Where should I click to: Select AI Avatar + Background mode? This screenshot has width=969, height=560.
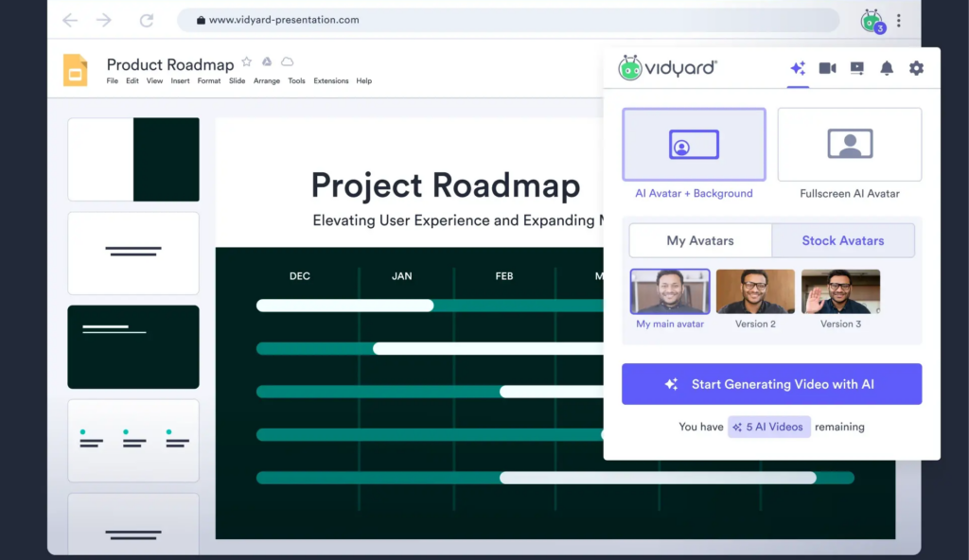click(x=694, y=145)
